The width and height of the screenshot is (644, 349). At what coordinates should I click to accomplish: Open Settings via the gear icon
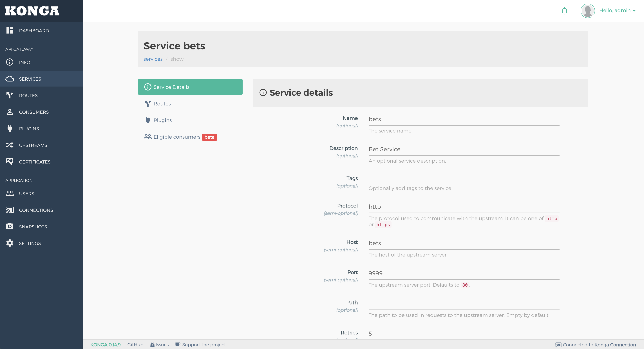[x=10, y=243]
